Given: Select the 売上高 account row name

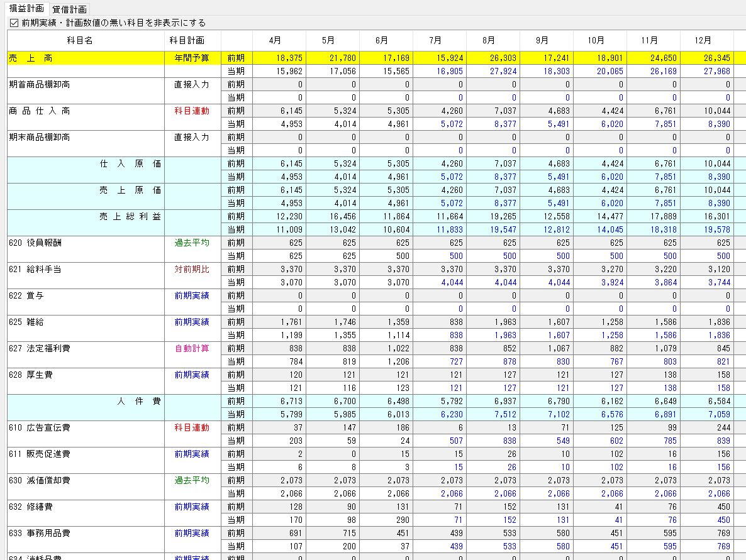Looking at the screenshot, I should point(31,58).
